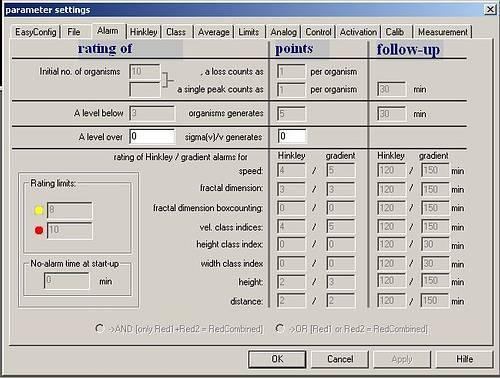Click height class index gradient follow-up field
The image size is (500, 378).
[435, 245]
